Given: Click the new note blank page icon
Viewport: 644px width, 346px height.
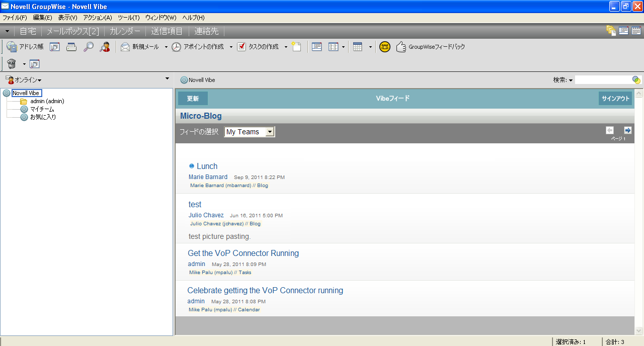Looking at the screenshot, I should [x=297, y=46].
